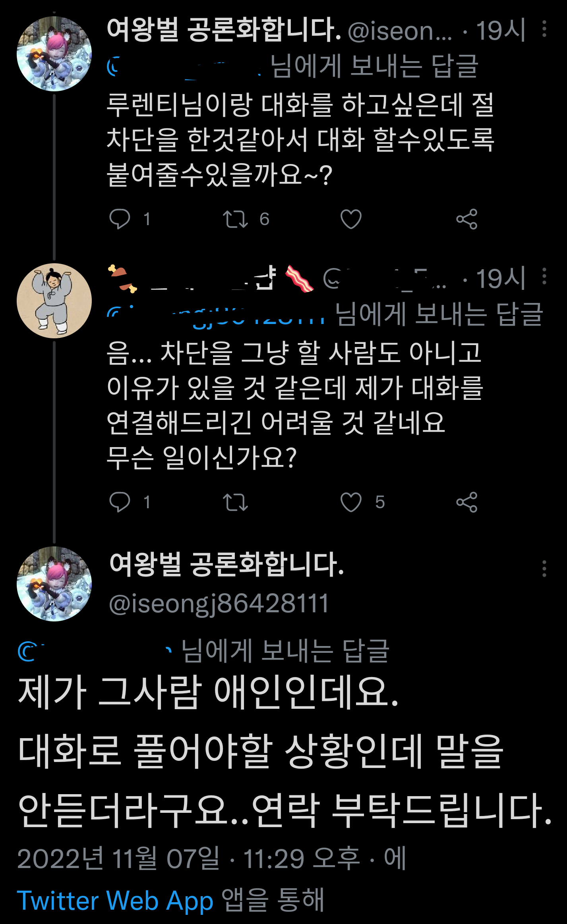Open the dancing character avatar profile
Image resolution: width=567 pixels, height=924 pixels.
pyautogui.click(x=54, y=301)
